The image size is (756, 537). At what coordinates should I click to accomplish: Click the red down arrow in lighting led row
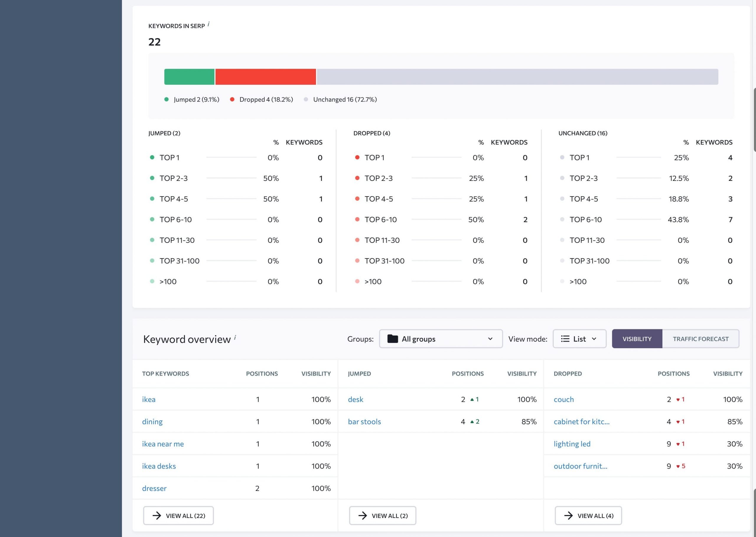coord(678,444)
